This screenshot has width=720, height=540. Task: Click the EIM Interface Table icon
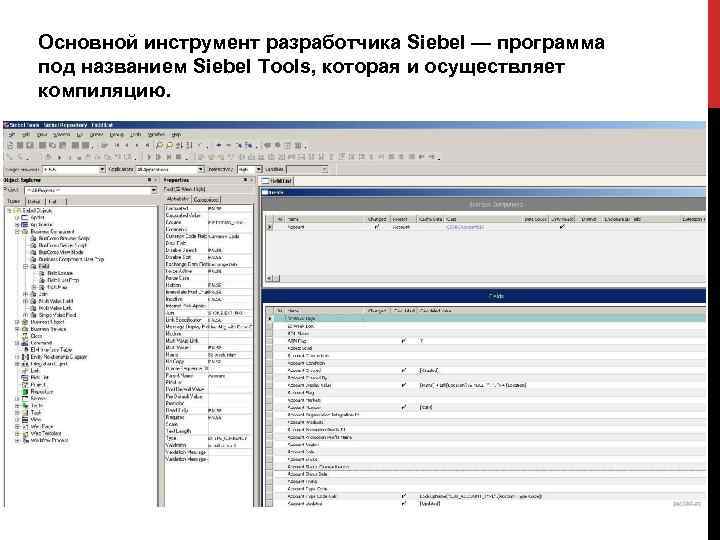point(25,350)
